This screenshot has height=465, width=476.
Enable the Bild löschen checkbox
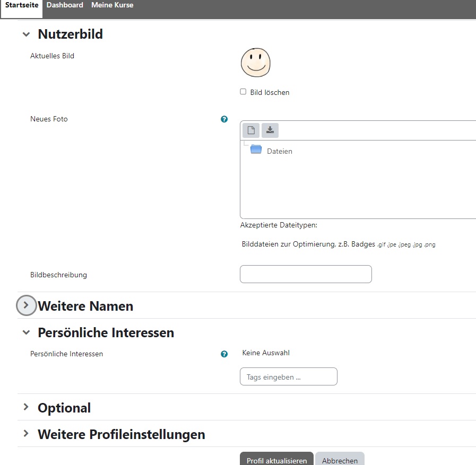(244, 92)
